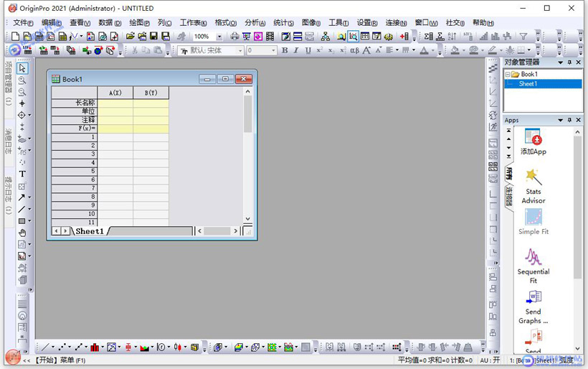Toggle superscript formatting

[320, 50]
